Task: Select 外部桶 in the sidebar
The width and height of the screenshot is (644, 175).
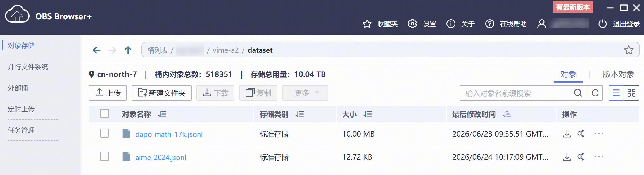Action: 18,88
